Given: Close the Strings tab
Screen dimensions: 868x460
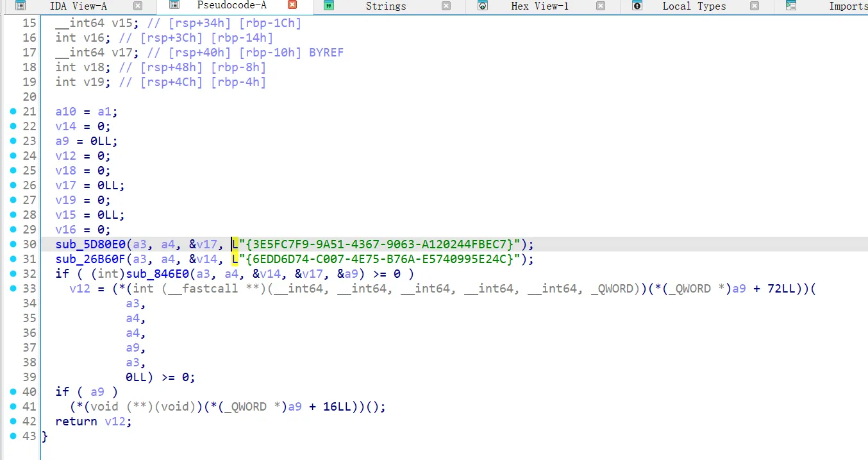Looking at the screenshot, I should [446, 6].
